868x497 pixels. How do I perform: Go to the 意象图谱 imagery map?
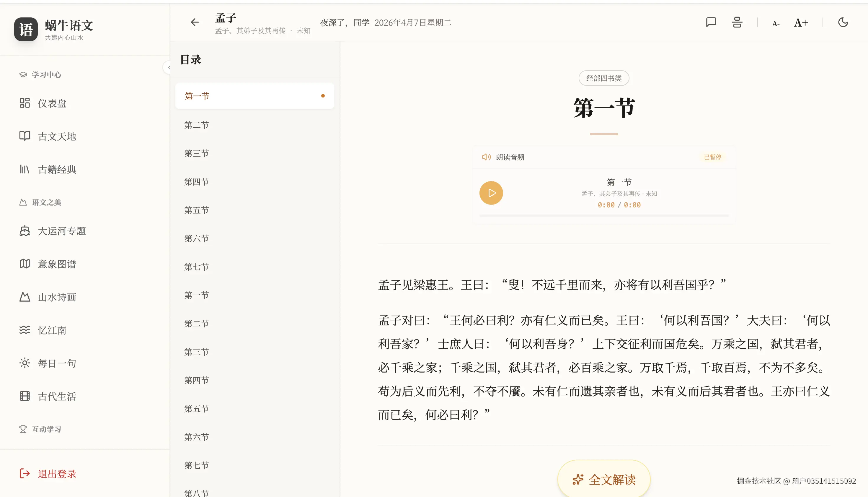click(57, 264)
